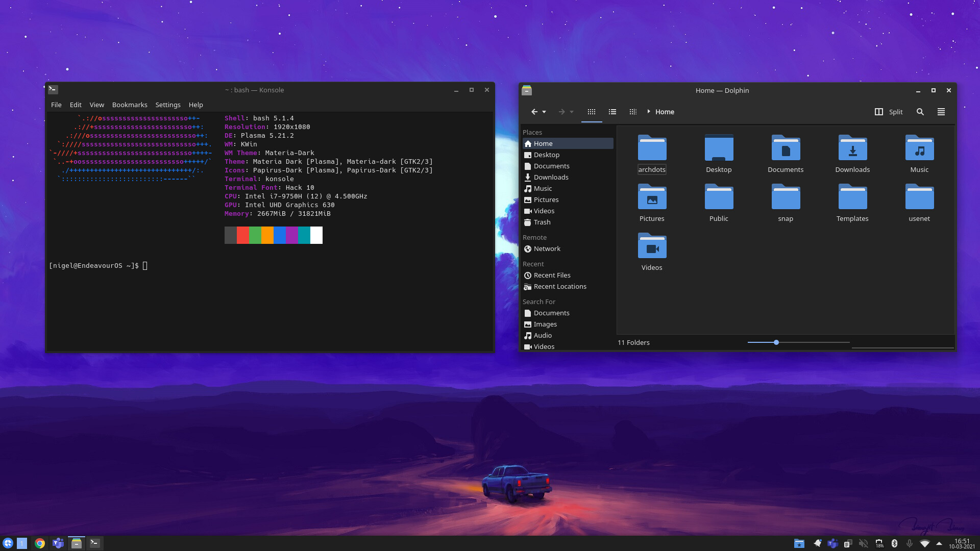
Task: Open muted volume icon in tray
Action: pyautogui.click(x=863, y=543)
